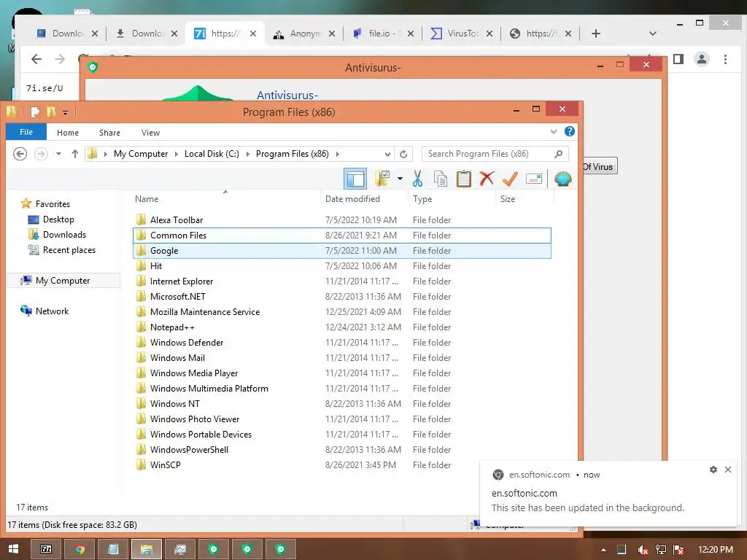Open Chrome three-dot menu
This screenshot has height=560, width=747.
pyautogui.click(x=725, y=59)
